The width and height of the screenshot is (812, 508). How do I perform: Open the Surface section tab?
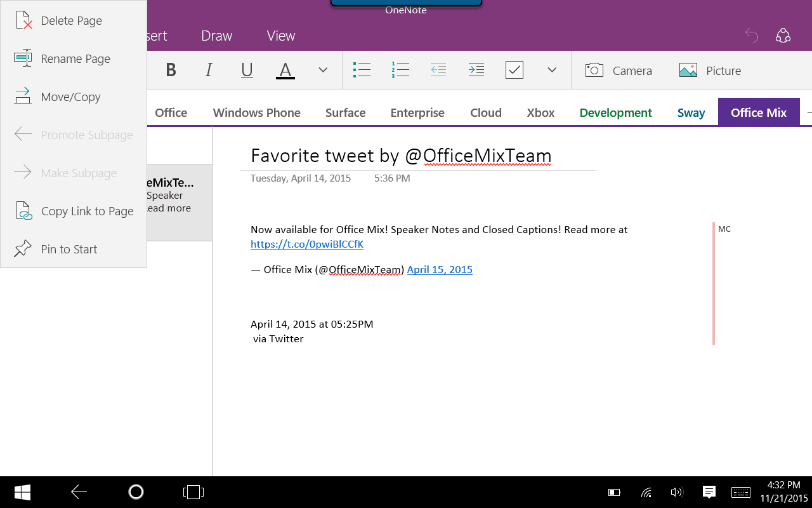click(346, 112)
